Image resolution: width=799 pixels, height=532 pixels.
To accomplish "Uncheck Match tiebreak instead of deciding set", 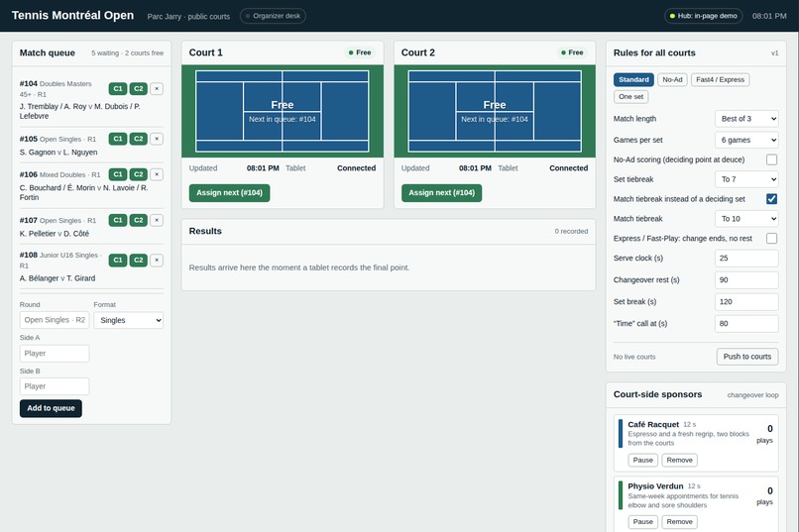I will pyautogui.click(x=771, y=198).
